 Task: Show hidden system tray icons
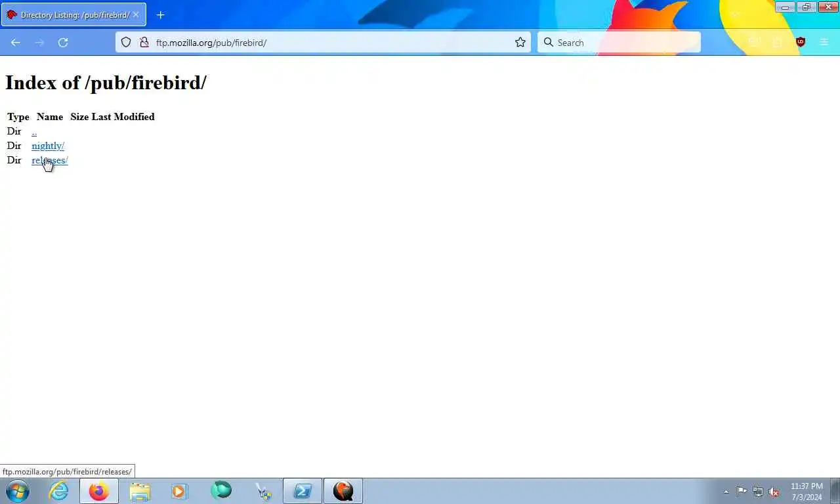click(726, 492)
